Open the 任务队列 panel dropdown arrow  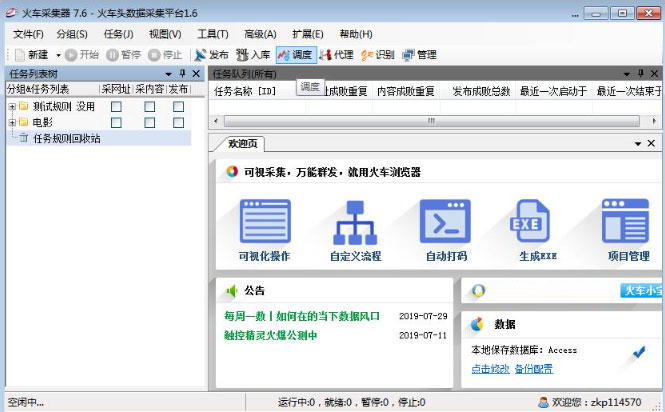pos(627,74)
